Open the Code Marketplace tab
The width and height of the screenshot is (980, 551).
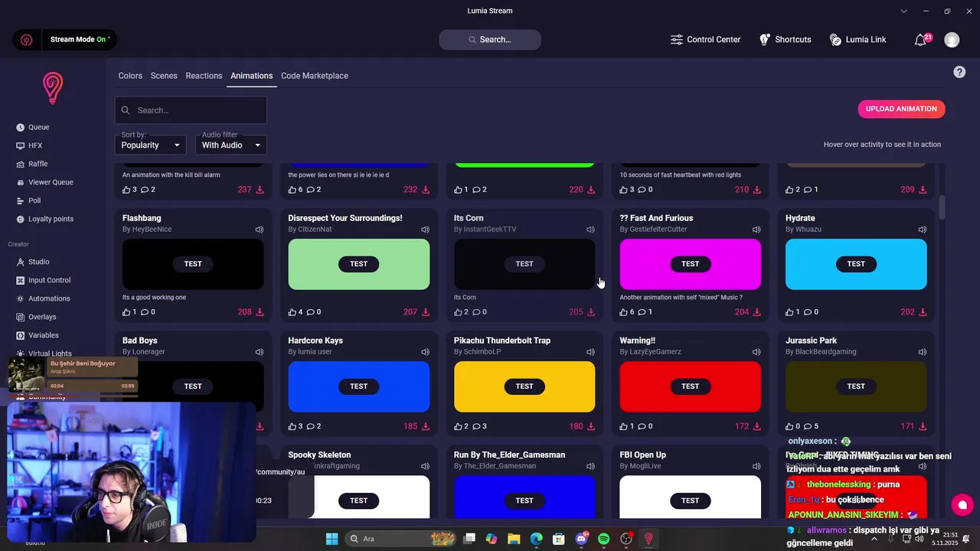click(315, 76)
